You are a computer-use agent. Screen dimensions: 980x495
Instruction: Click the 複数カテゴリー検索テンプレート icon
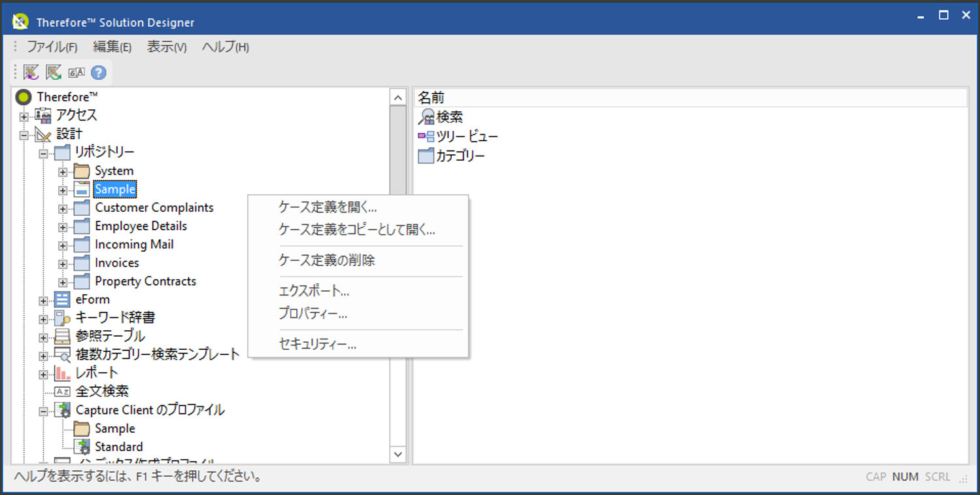[62, 355]
